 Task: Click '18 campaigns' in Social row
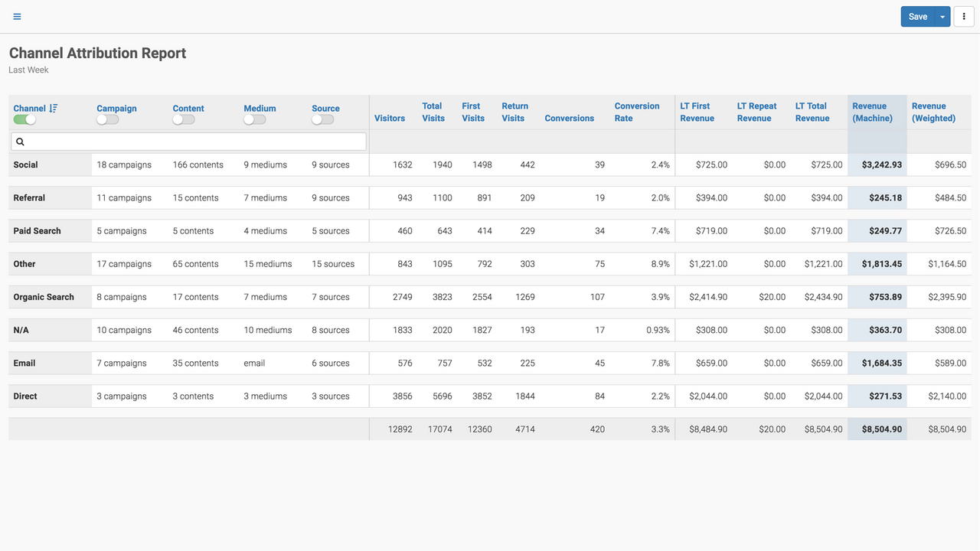point(124,165)
